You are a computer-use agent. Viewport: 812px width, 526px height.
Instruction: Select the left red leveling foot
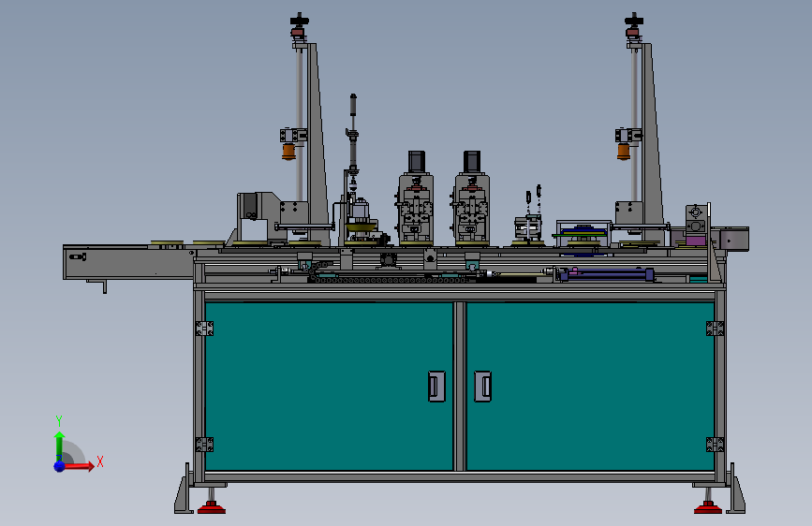[x=212, y=507]
